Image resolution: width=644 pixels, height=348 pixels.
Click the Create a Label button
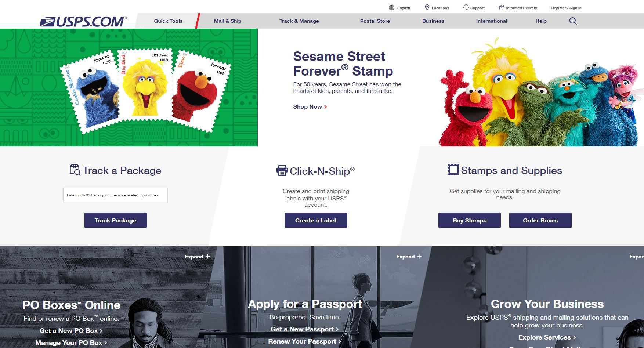(316, 220)
